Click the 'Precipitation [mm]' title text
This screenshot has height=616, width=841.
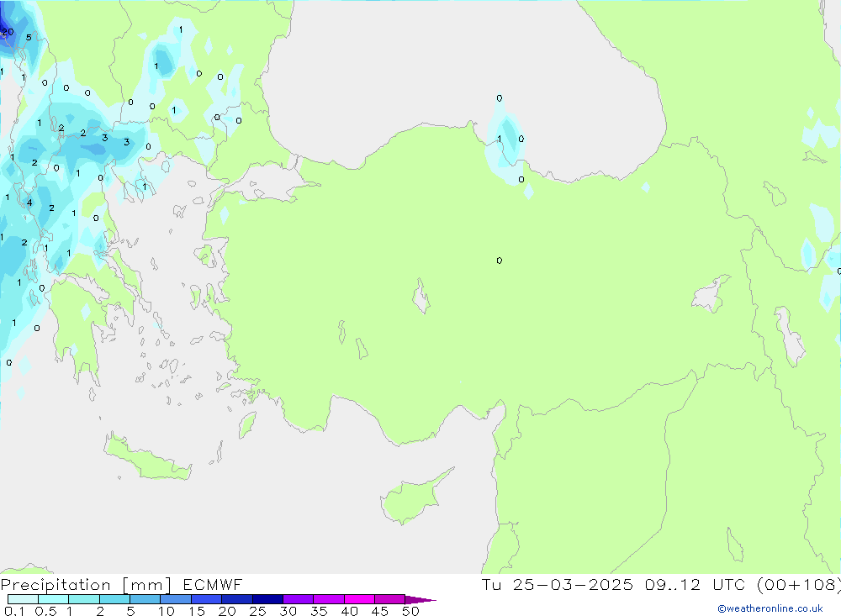(x=86, y=585)
